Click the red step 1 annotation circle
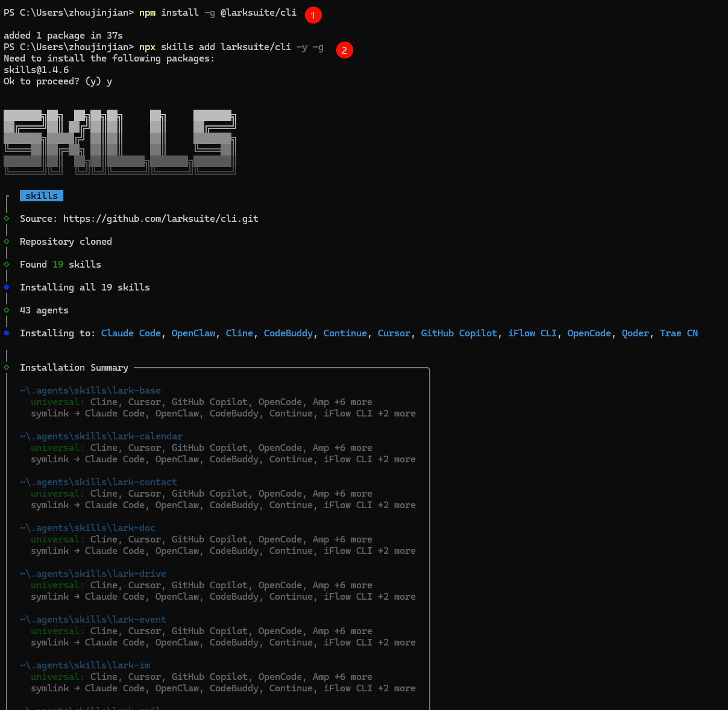 [313, 15]
